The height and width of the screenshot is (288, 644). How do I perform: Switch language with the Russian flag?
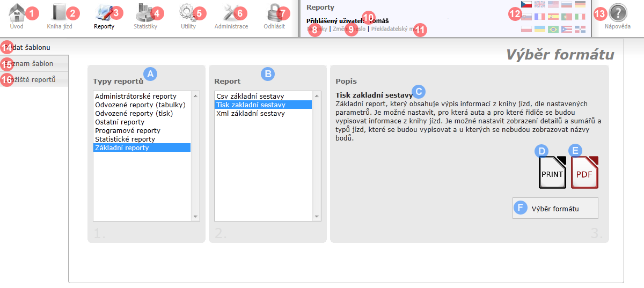(x=567, y=4)
